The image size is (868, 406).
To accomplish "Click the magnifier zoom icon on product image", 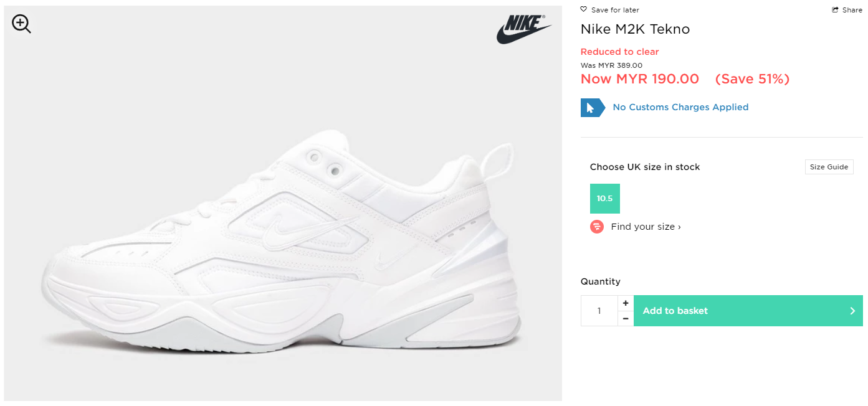I will (x=21, y=24).
